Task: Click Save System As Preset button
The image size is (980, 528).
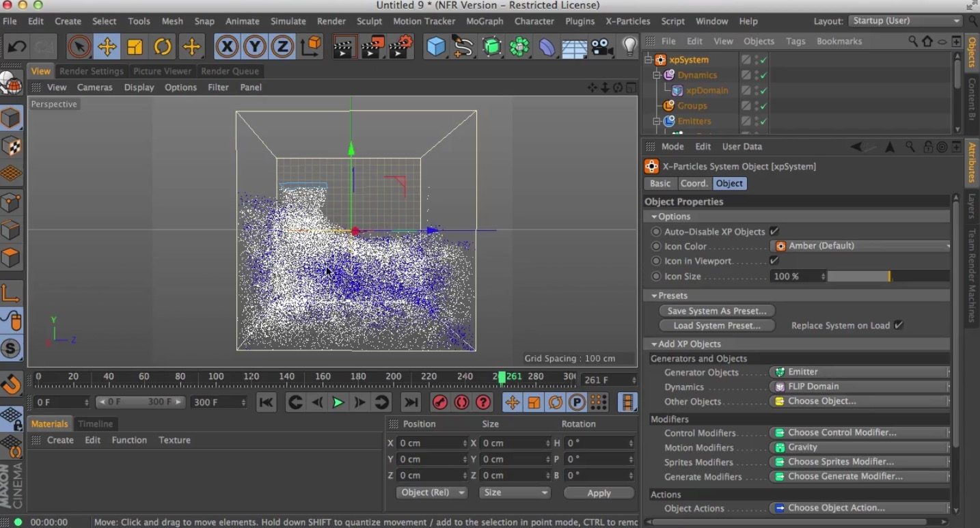Action: (718, 311)
